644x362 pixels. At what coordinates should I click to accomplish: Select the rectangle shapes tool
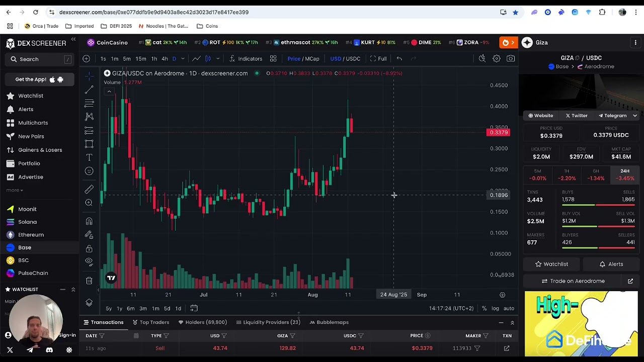click(89, 144)
